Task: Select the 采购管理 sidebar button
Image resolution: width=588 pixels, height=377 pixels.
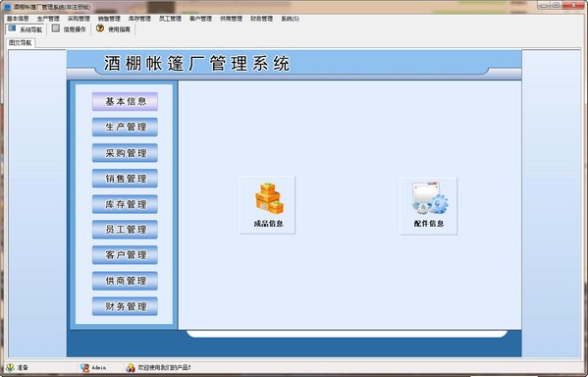Action: 125,153
